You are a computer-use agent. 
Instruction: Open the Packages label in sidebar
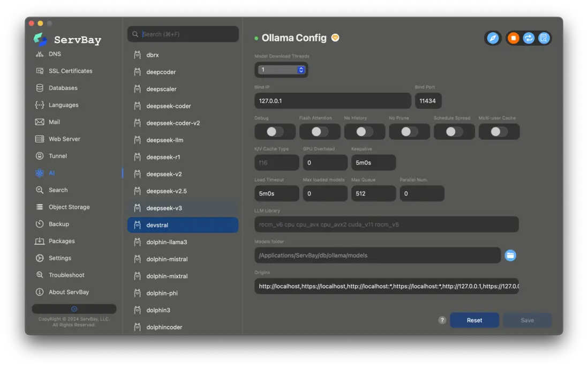pyautogui.click(x=62, y=241)
